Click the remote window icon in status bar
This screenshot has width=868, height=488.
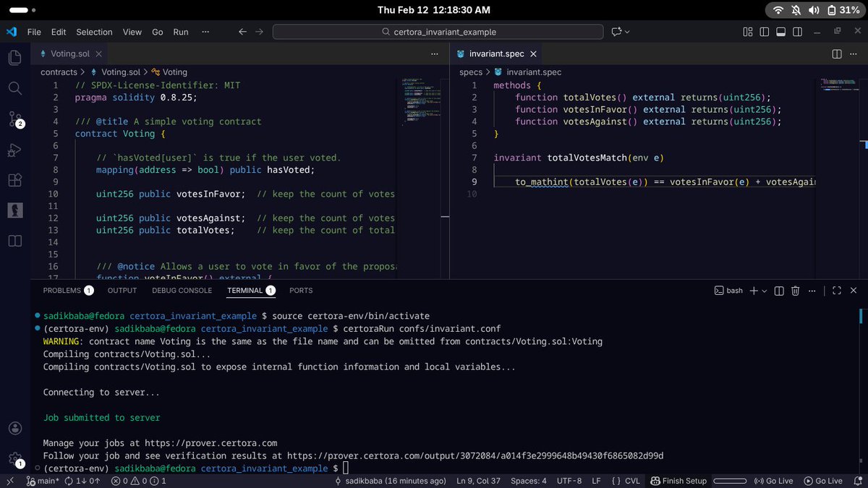click(10, 481)
